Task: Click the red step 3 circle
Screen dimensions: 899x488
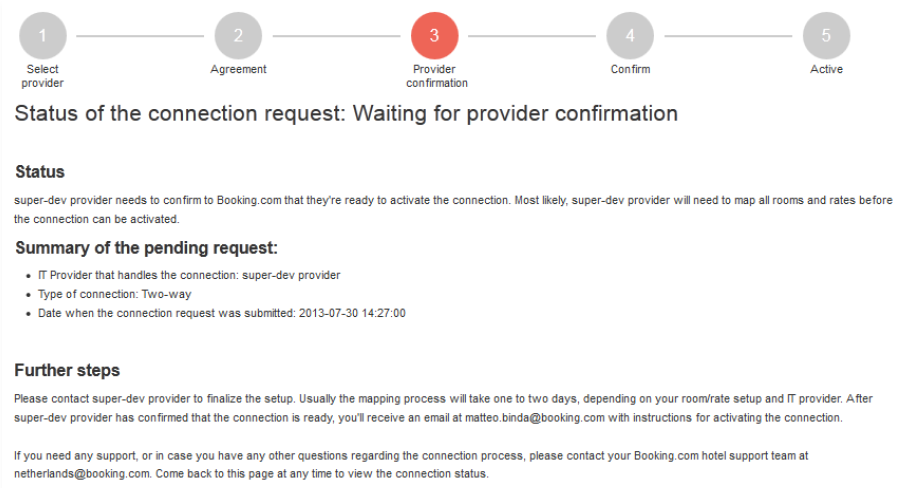Action: coord(434,36)
